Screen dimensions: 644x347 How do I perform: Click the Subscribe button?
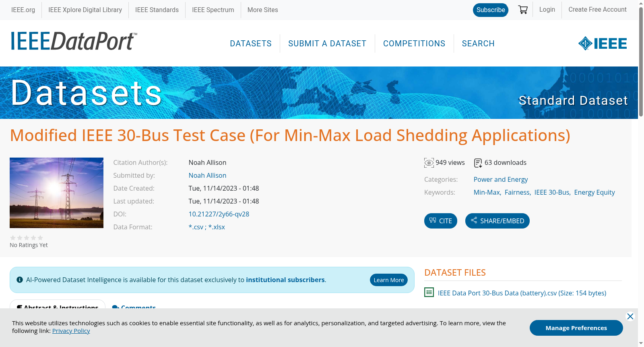[491, 10]
